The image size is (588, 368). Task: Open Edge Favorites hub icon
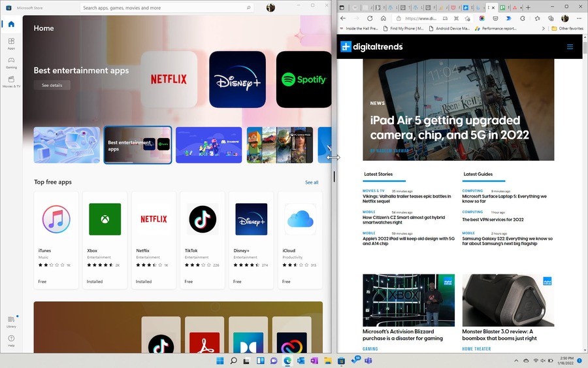pyautogui.click(x=538, y=18)
